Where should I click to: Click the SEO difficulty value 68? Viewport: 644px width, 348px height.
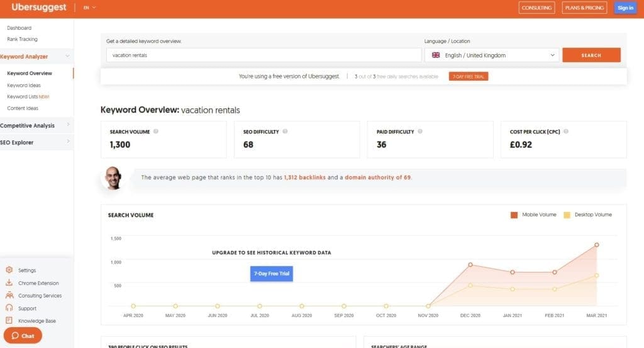pyautogui.click(x=248, y=145)
